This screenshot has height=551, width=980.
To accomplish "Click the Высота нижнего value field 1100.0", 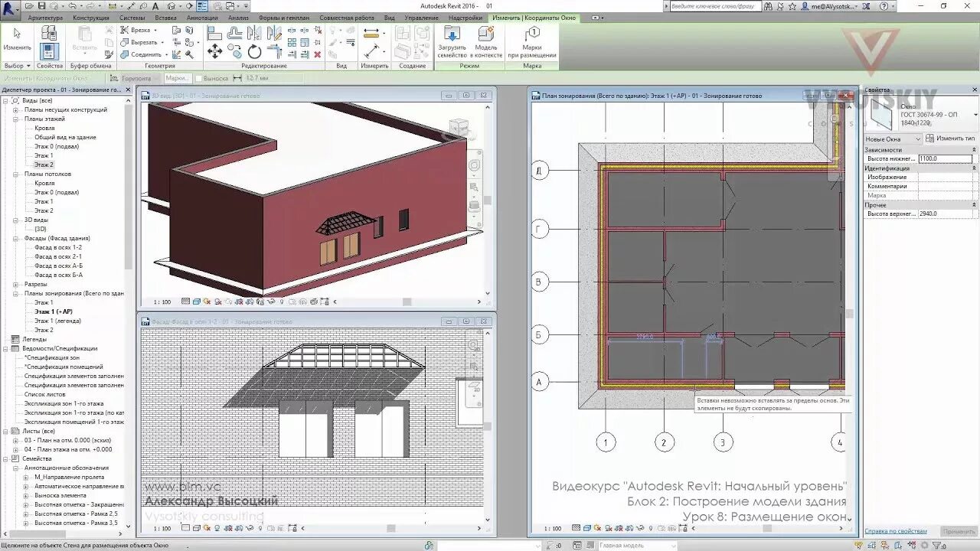I will point(946,158).
